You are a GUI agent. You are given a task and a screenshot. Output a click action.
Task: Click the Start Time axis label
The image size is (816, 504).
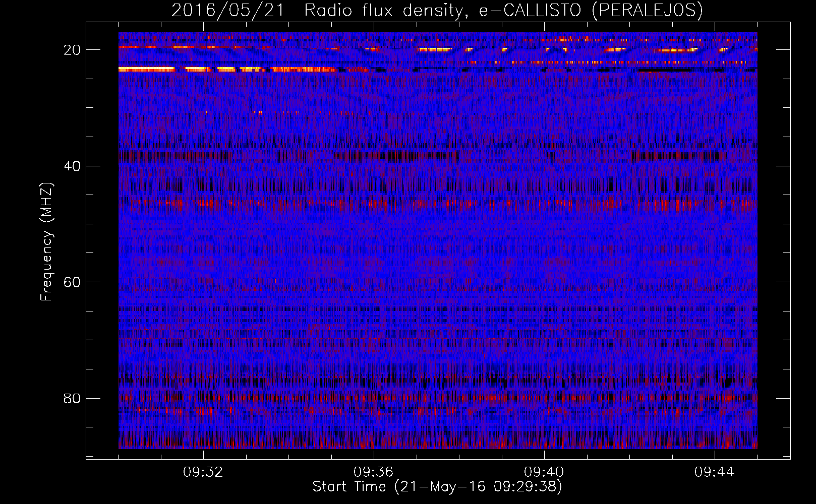tap(437, 487)
